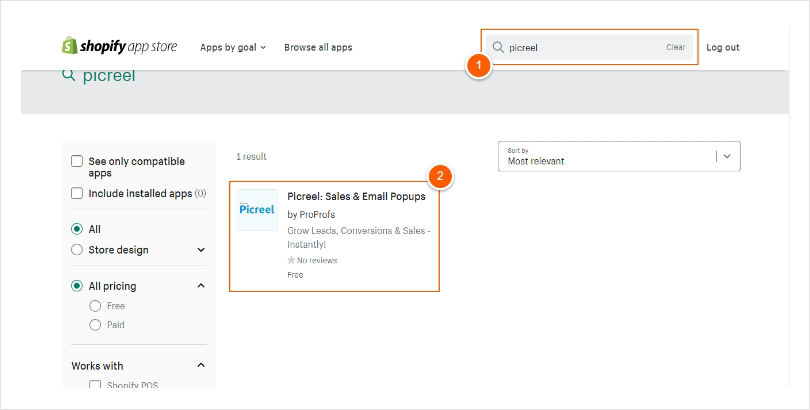Screen dimensions: 810x410
Task: Open Picreel: Sales & Email Popups title
Action: [x=356, y=196]
